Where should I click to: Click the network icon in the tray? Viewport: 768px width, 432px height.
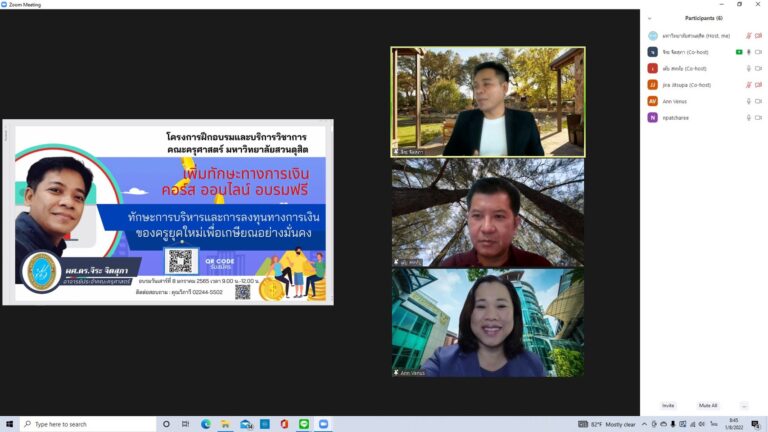[x=692, y=424]
